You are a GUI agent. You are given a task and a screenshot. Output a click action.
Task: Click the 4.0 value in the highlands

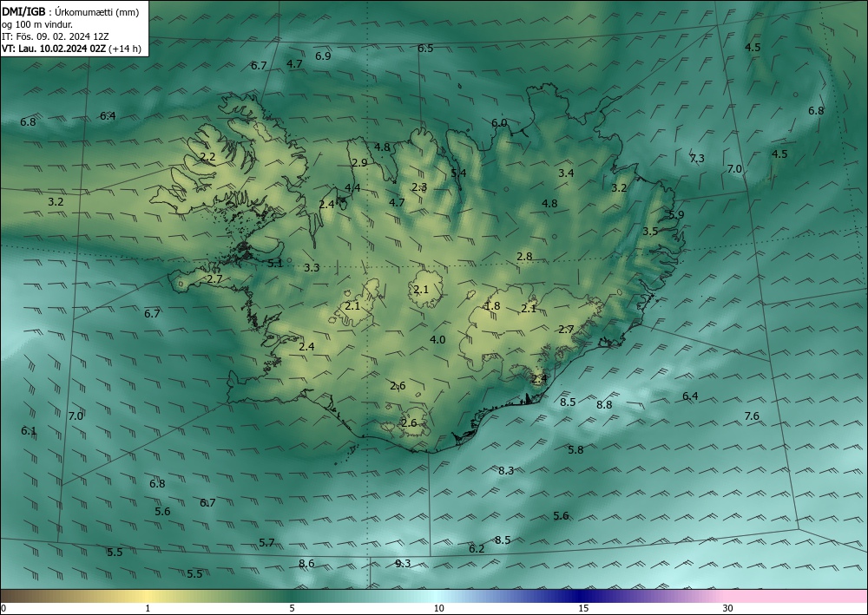[437, 339]
